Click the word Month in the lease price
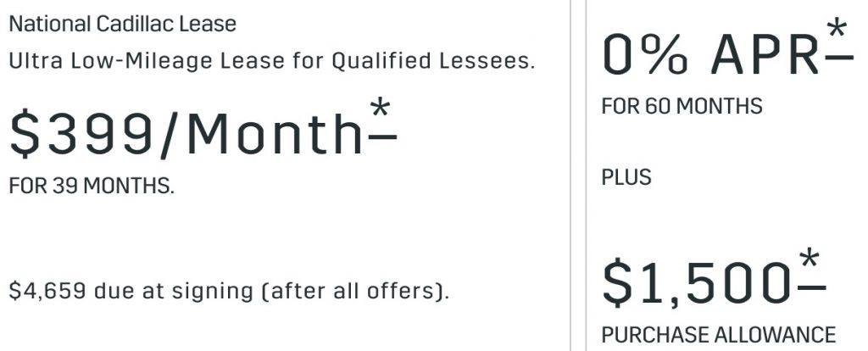The image size is (868, 351). pos(275,133)
